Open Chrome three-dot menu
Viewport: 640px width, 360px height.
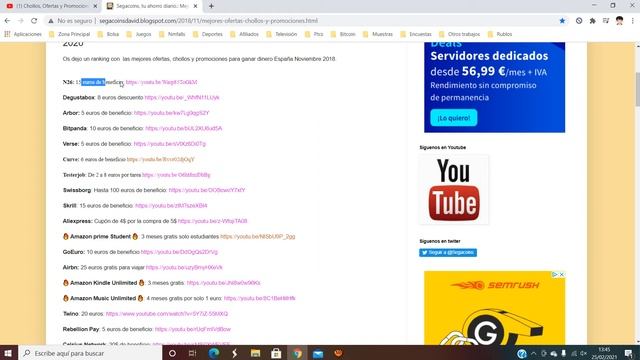click(x=633, y=21)
